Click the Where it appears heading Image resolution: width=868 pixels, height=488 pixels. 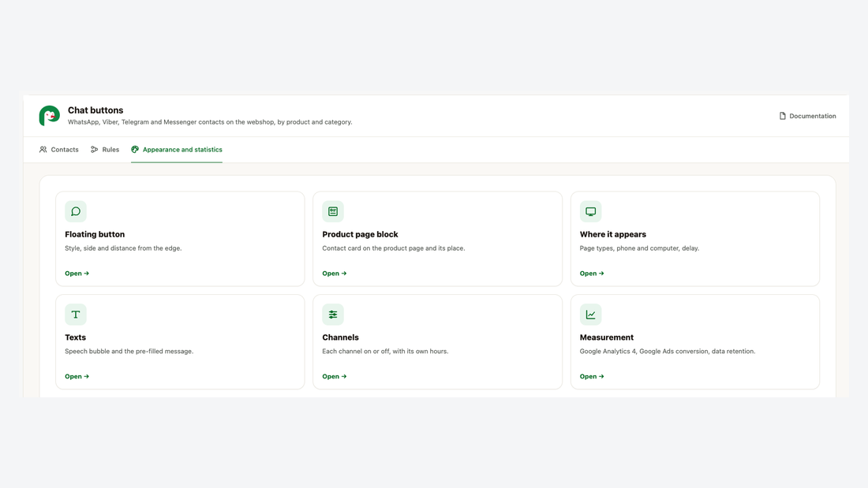tap(613, 234)
